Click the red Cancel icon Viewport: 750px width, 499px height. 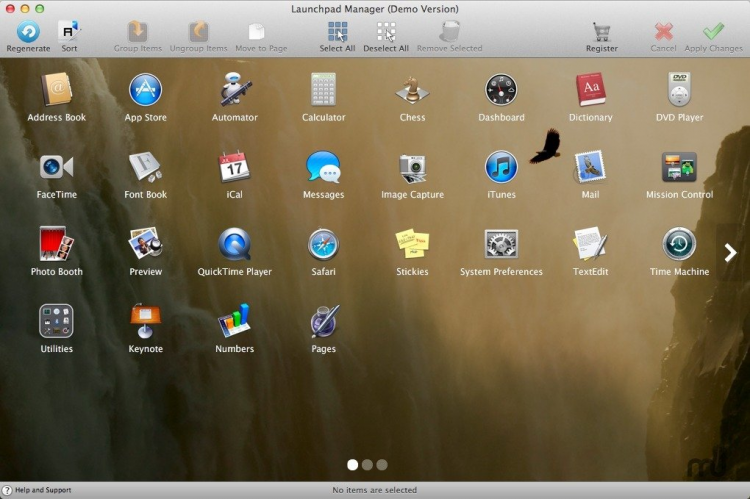pos(663,32)
